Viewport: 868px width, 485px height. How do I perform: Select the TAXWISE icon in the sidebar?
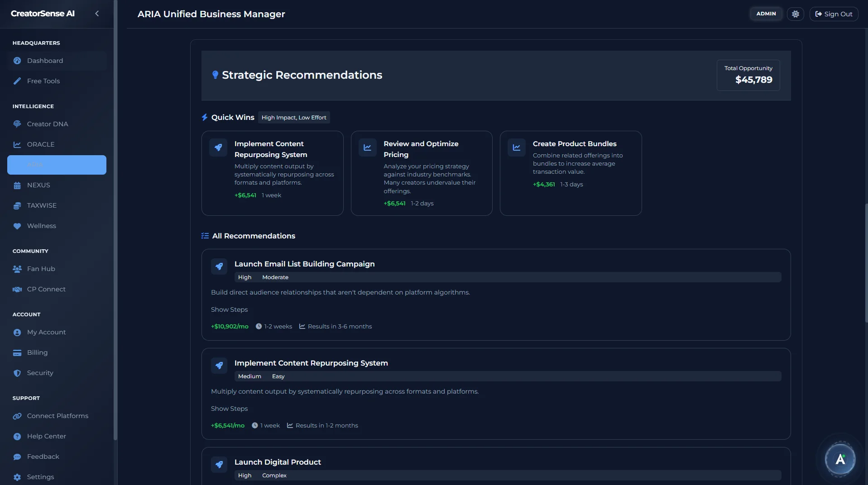pos(17,205)
